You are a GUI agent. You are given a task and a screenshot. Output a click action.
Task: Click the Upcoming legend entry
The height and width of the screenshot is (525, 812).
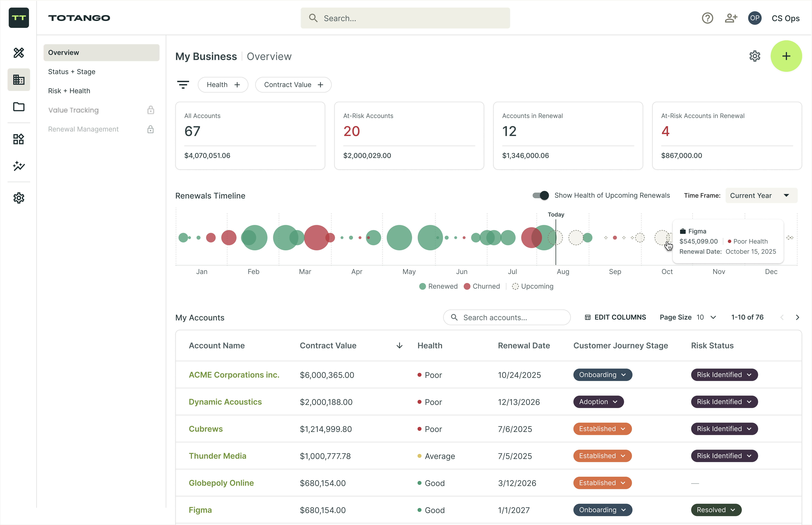[x=533, y=286]
